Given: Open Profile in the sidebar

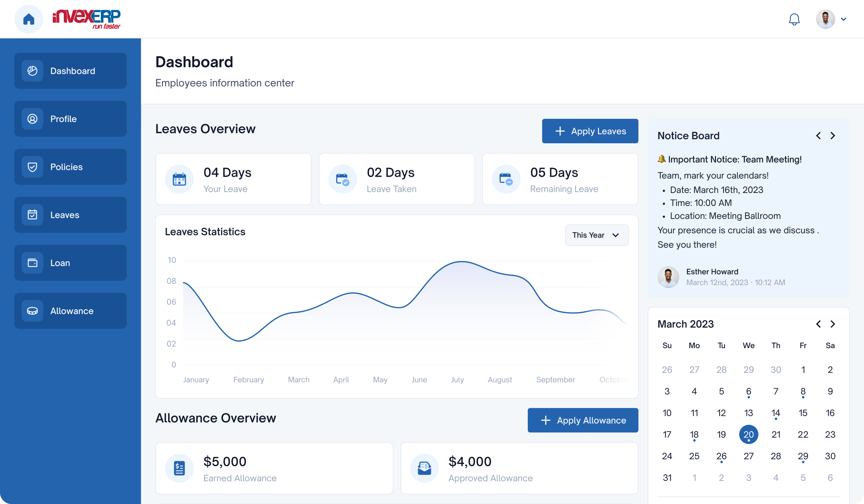Looking at the screenshot, I should [x=71, y=119].
